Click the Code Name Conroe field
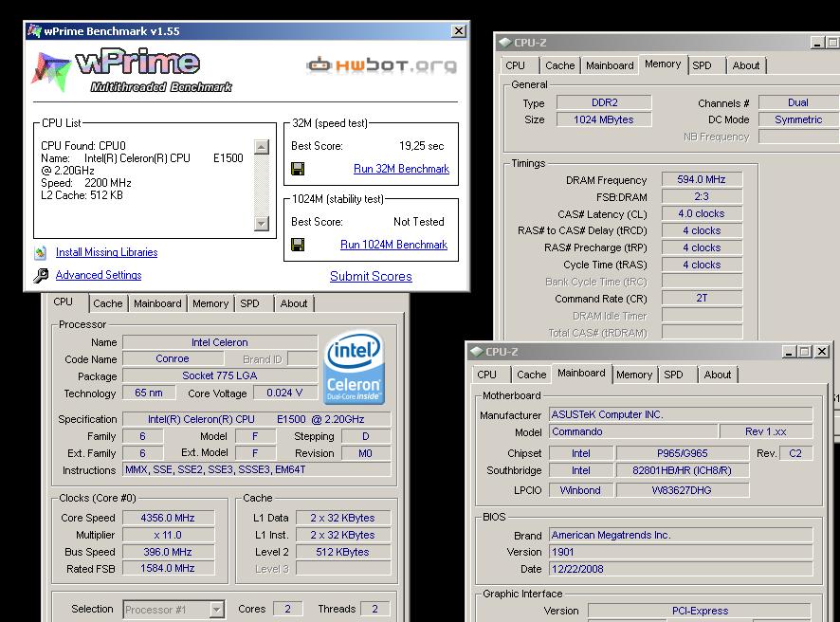This screenshot has height=622, width=840. (x=173, y=358)
